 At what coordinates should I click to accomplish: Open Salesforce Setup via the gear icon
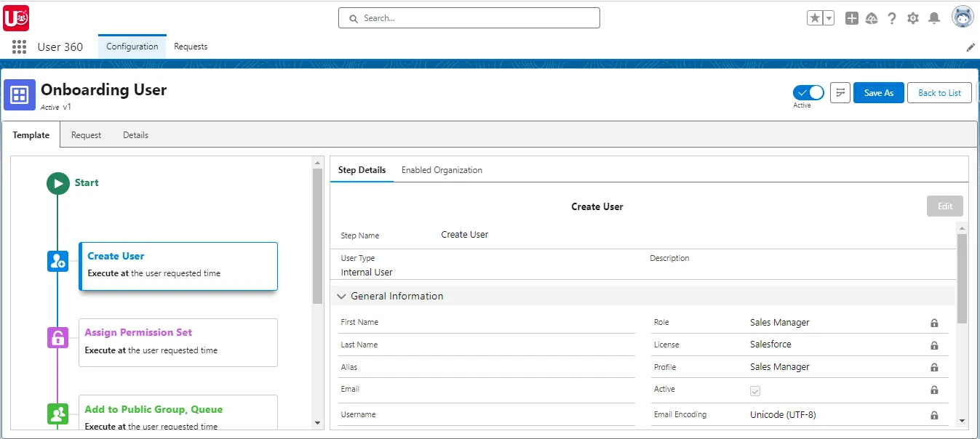(x=912, y=17)
